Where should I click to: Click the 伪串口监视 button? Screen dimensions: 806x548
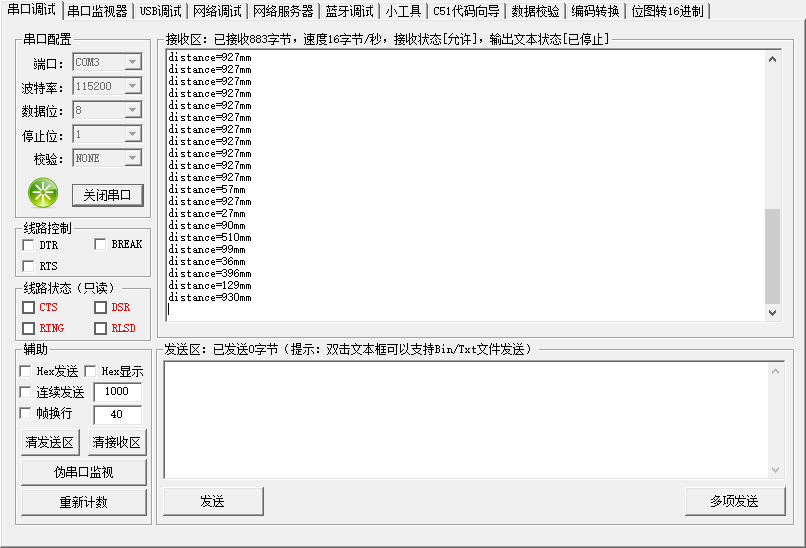tap(84, 472)
